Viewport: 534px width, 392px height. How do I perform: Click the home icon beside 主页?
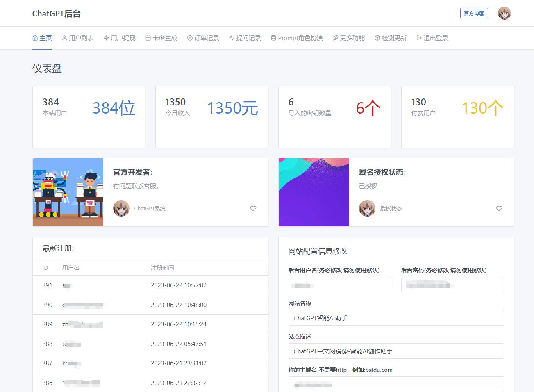point(35,38)
